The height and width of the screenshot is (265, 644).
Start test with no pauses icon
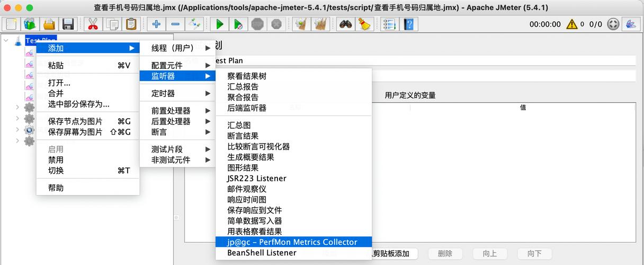[238, 24]
